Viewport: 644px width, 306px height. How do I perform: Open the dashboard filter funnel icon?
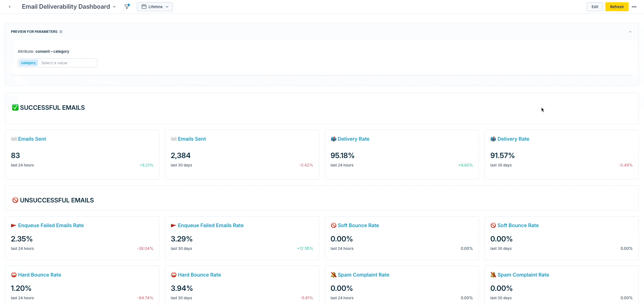point(127,7)
